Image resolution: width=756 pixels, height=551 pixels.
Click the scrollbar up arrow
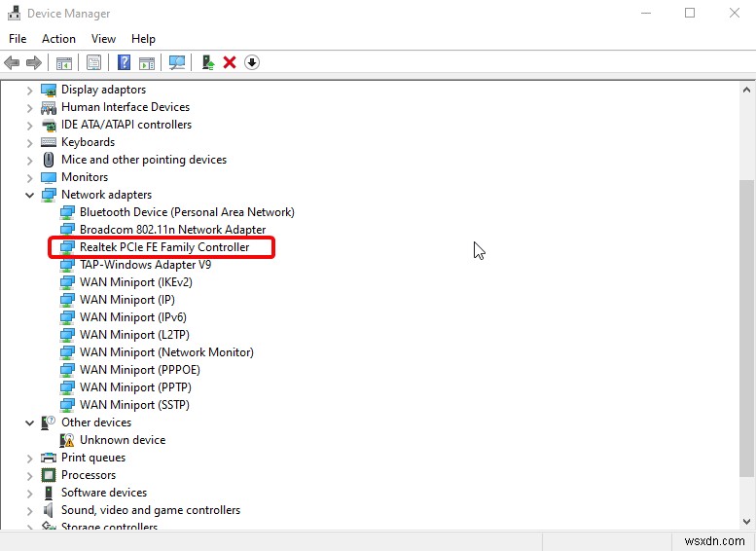(x=746, y=90)
